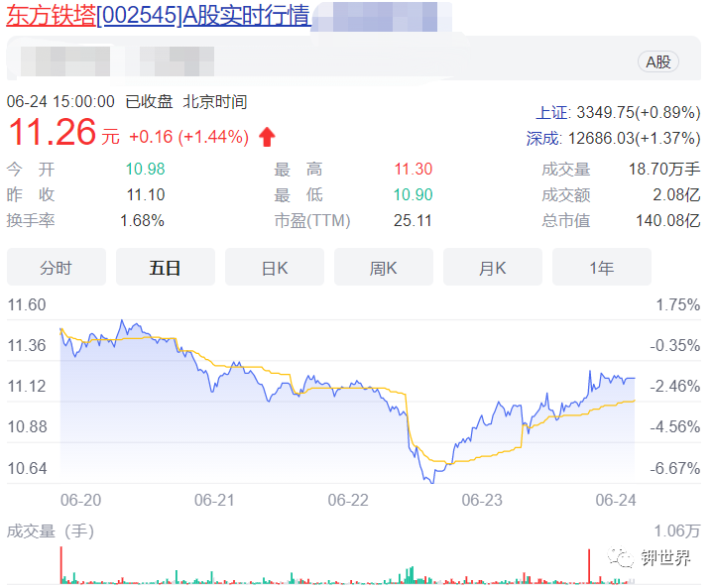The height and width of the screenshot is (588, 713).
Task: Click the 1.75% percentage axis label
Action: (x=678, y=304)
